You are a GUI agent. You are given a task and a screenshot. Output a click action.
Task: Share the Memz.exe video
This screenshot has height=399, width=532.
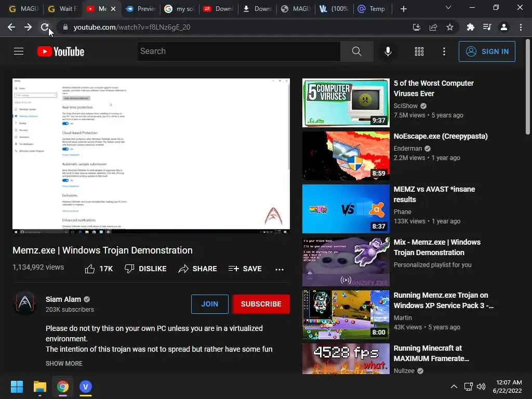197,269
